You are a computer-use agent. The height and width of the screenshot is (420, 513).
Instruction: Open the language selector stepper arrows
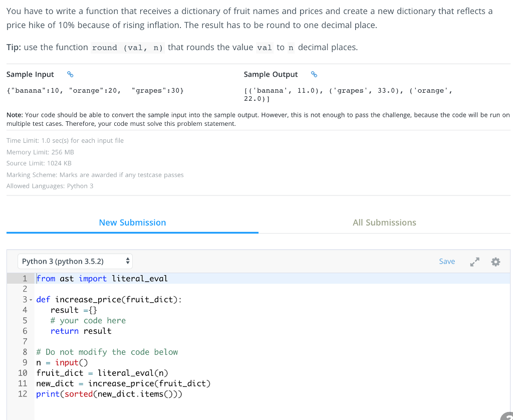(x=127, y=261)
